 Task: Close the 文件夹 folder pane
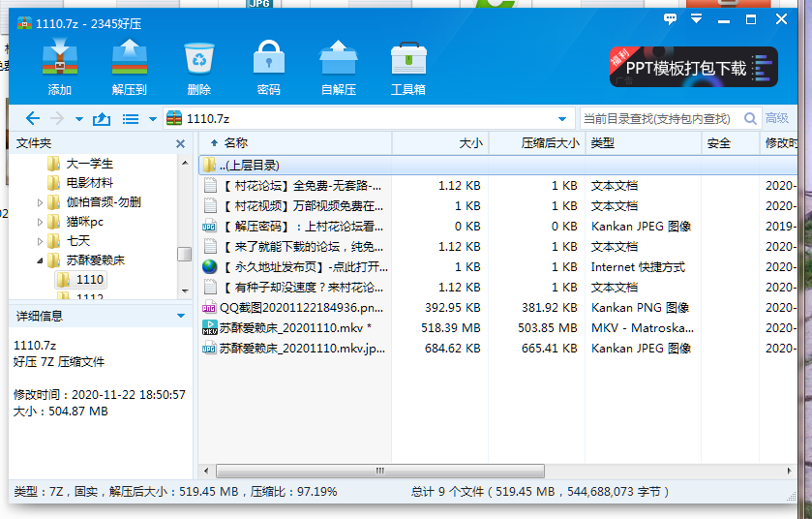(180, 143)
